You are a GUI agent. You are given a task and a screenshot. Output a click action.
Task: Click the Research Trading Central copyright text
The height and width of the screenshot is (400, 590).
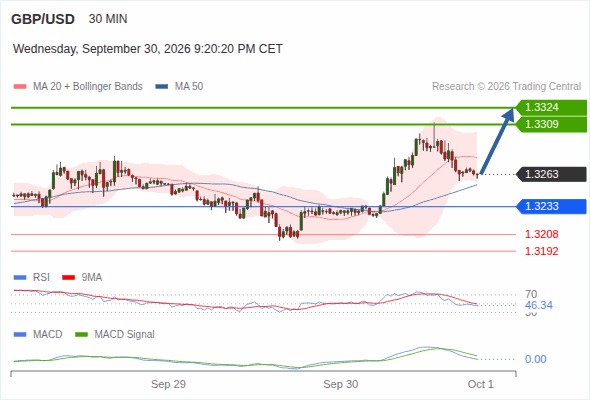pyautogui.click(x=506, y=87)
